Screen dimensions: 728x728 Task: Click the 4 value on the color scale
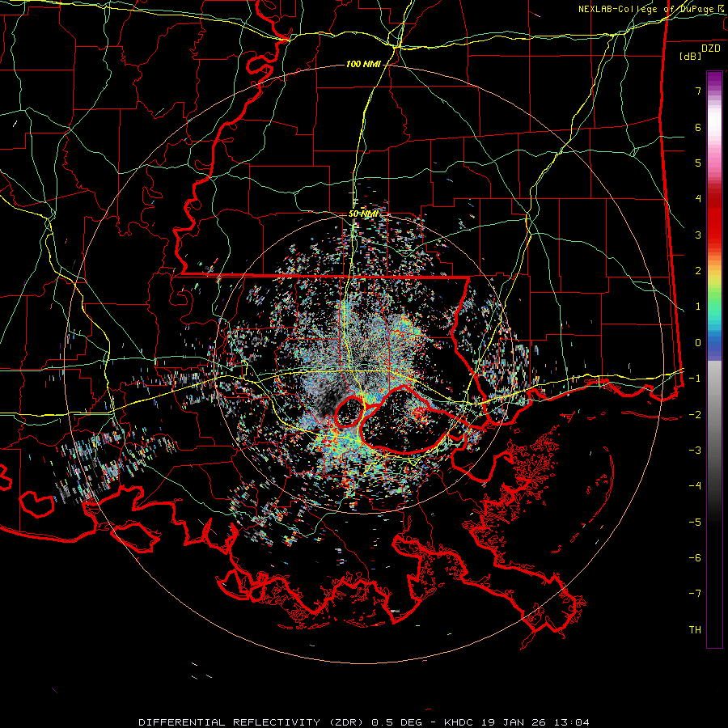(x=698, y=199)
